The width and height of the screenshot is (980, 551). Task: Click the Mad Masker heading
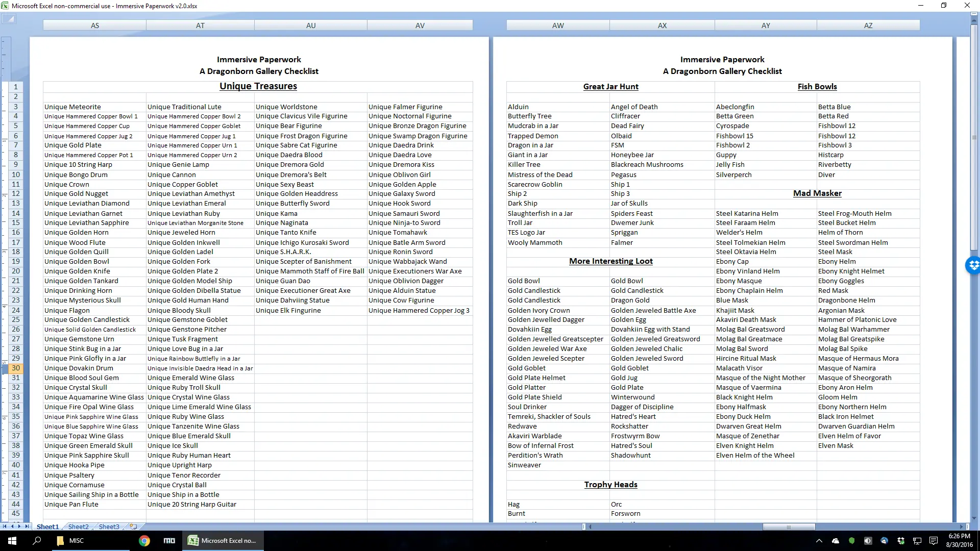(x=817, y=193)
